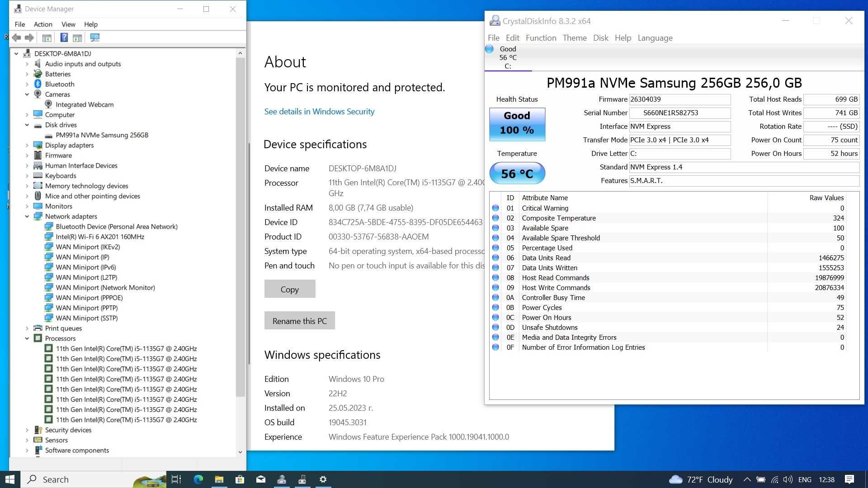This screenshot has height=488, width=868.
Task: Click CrystalDiskInfo taskbar icon
Action: pos(282,479)
